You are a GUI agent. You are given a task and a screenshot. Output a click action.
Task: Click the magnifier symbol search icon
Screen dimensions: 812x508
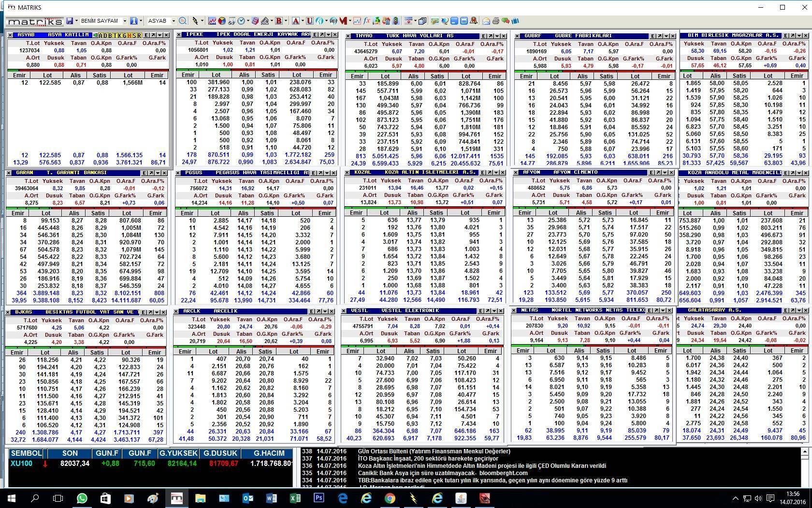pyautogui.click(x=182, y=21)
